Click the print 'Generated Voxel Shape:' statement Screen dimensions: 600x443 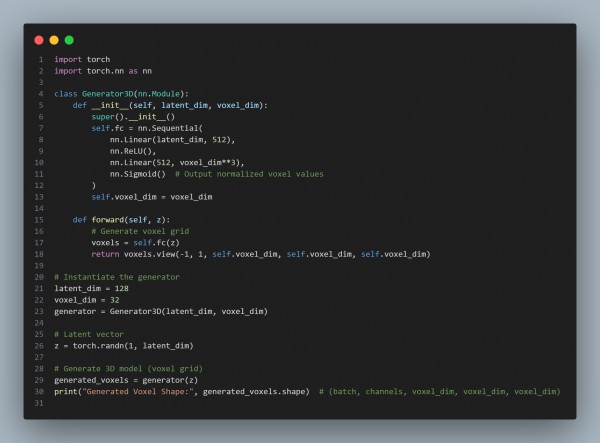pyautogui.click(x=182, y=392)
